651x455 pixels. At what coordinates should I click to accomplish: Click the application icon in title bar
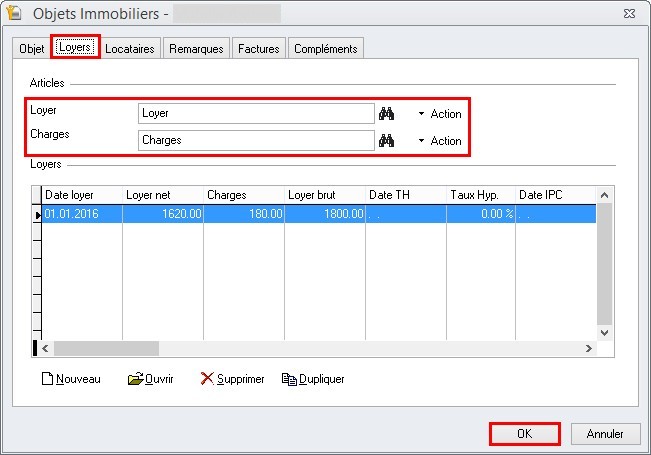pos(15,13)
